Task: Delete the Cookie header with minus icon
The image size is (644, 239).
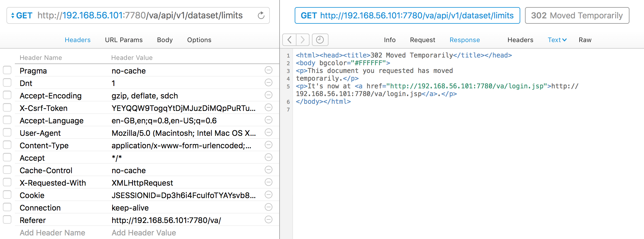Action: point(268,195)
